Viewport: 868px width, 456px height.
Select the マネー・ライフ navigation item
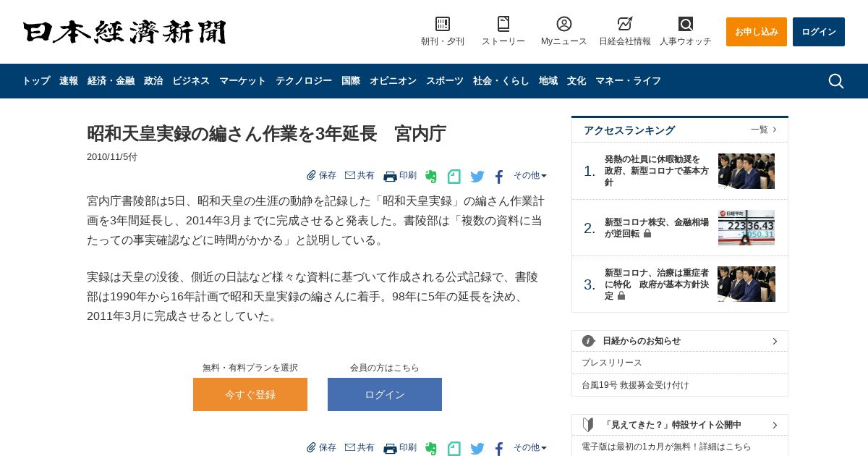tap(628, 81)
